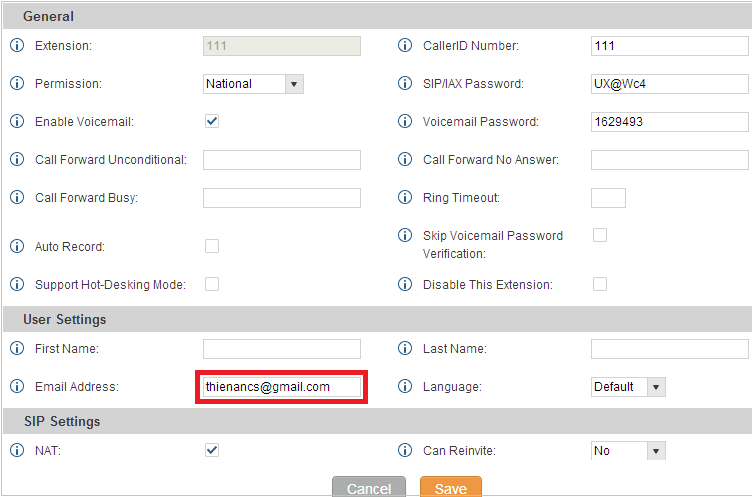This screenshot has width=752, height=497.
Task: Click the Ring Timeout input box
Action: [x=608, y=198]
